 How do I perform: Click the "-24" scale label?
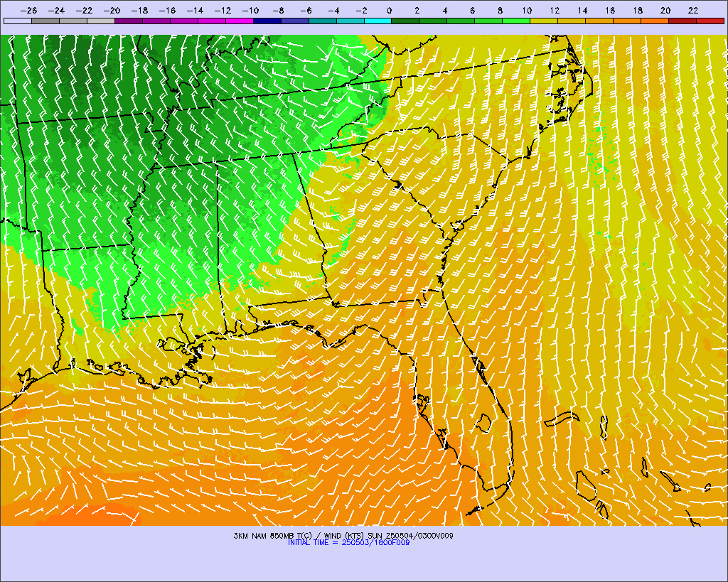coord(56,10)
